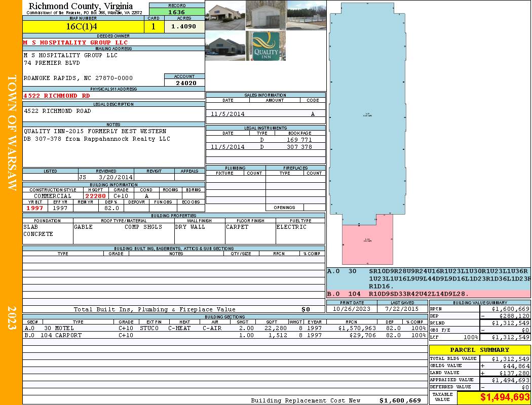Screen dimensions: 532x405
Task: Select legal instrument book page 169 771
Action: [299, 140]
